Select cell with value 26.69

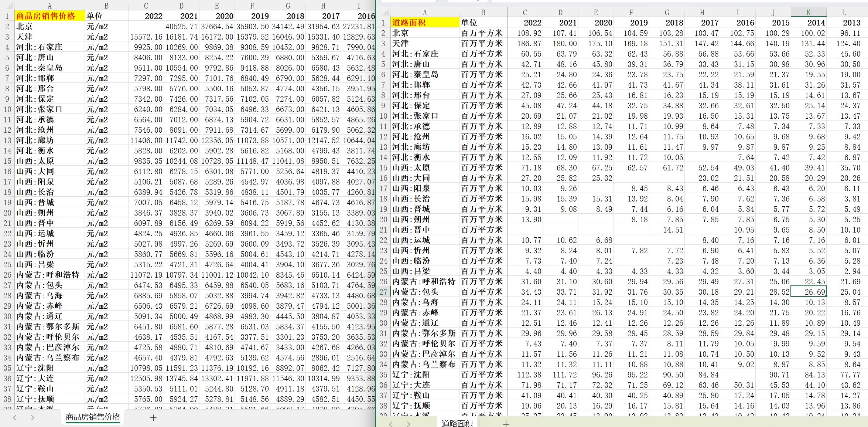pyautogui.click(x=808, y=292)
